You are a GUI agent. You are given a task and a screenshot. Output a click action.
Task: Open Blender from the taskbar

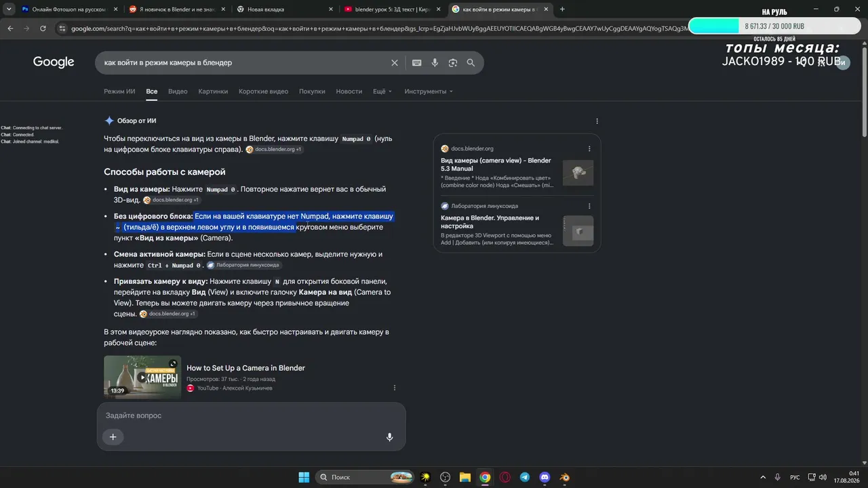click(x=565, y=477)
